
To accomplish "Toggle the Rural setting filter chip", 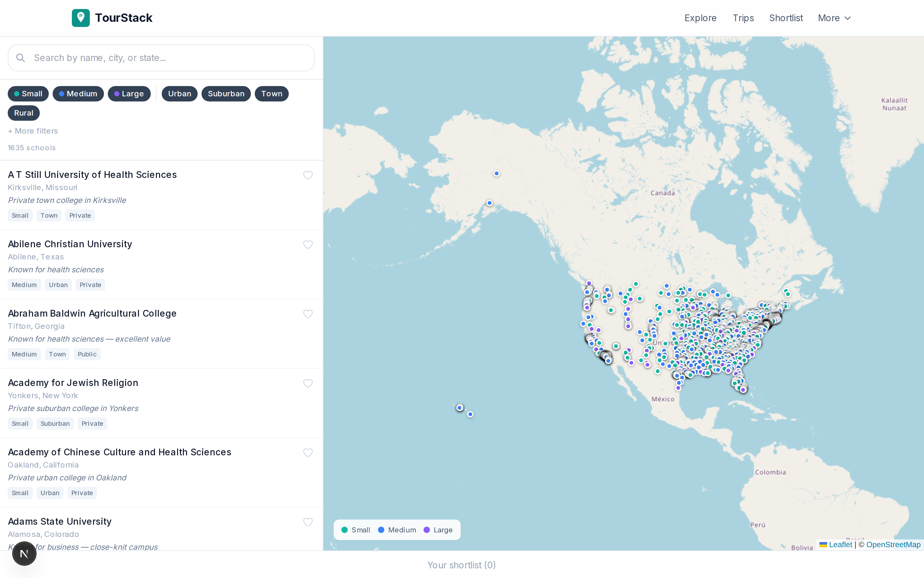I will [24, 113].
